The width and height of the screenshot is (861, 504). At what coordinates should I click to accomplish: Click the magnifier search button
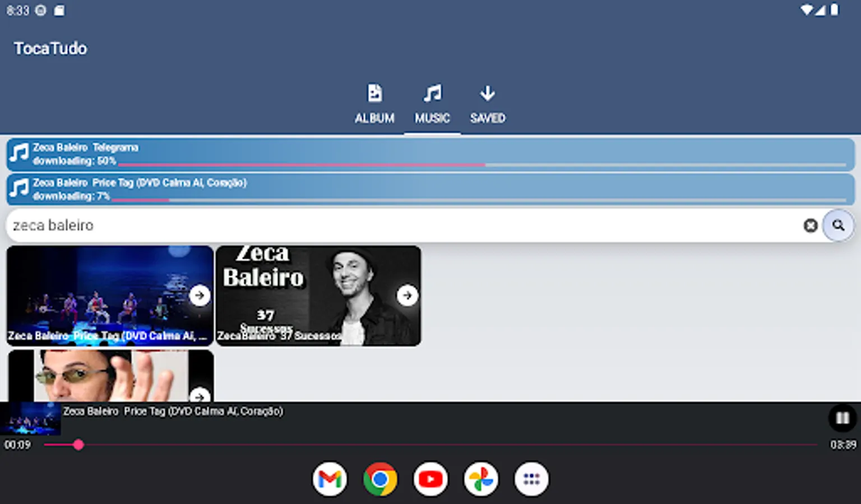(x=838, y=225)
